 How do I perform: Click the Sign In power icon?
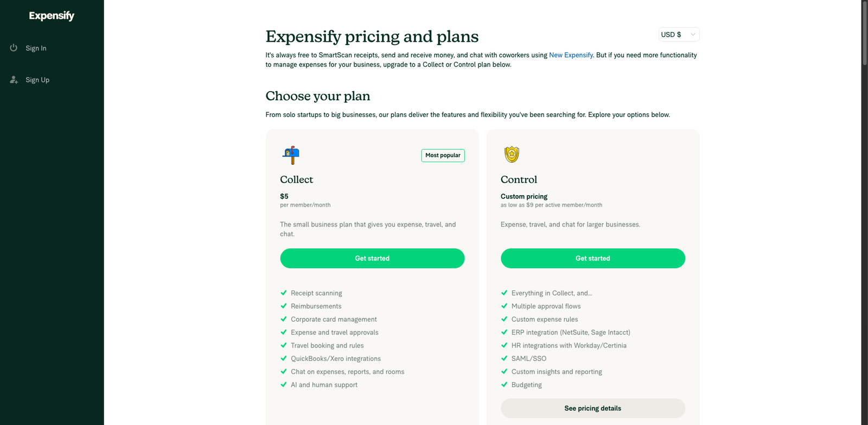(14, 48)
